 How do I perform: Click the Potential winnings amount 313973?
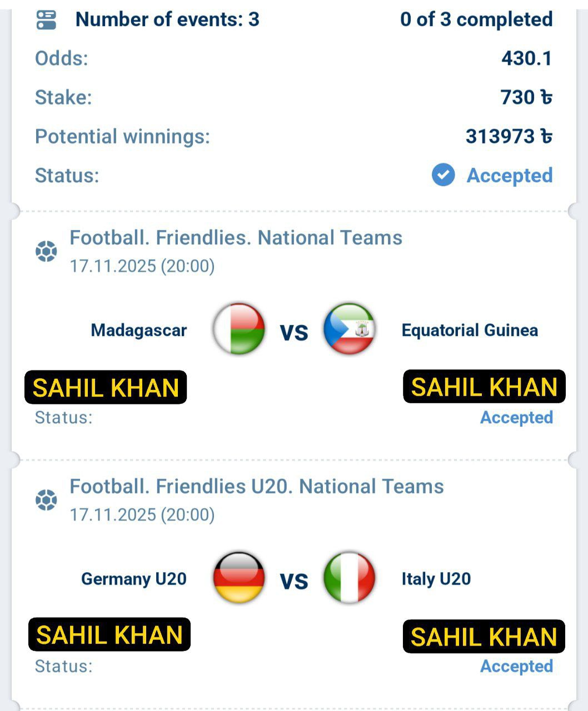coord(509,136)
